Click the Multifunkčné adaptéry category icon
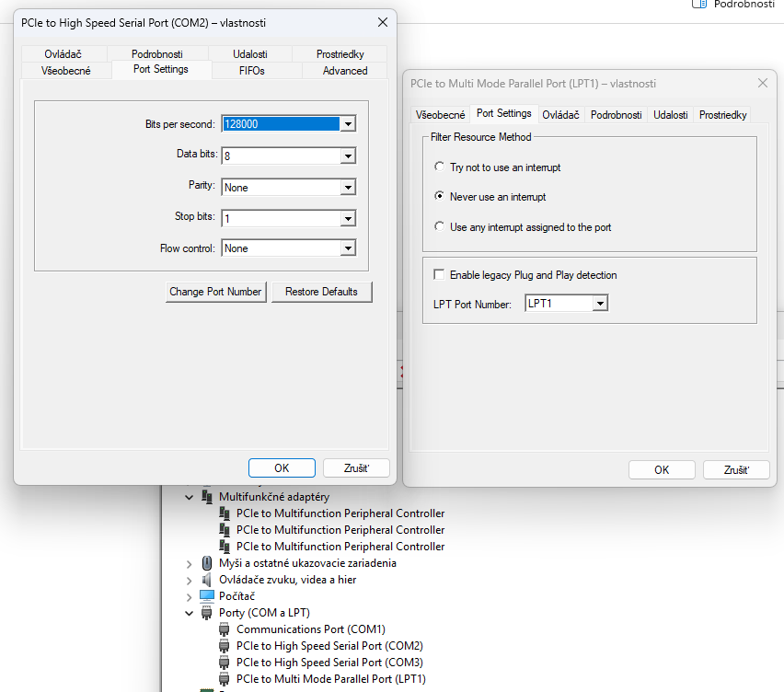Image resolution: width=784 pixels, height=692 pixels. pos(207,497)
